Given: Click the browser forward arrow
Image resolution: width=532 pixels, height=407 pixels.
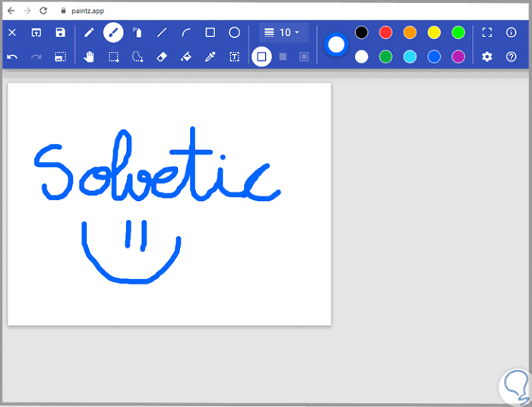Looking at the screenshot, I should (x=27, y=11).
